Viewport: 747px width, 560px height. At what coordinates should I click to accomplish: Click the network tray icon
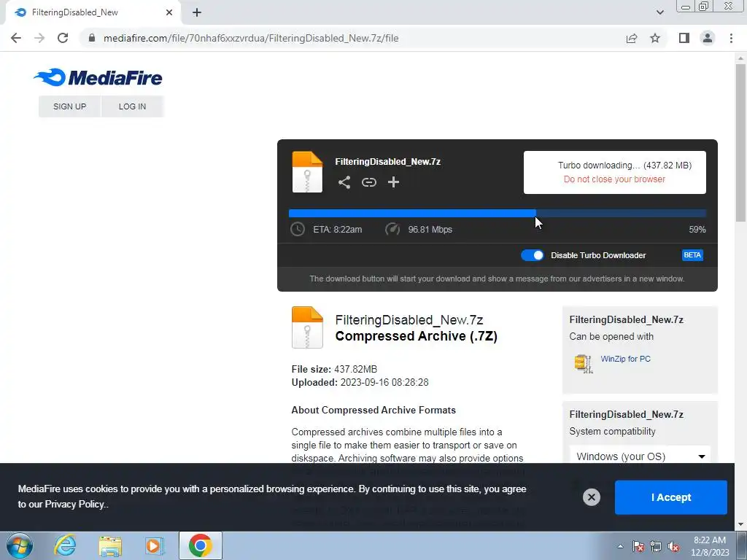pyautogui.click(x=656, y=546)
